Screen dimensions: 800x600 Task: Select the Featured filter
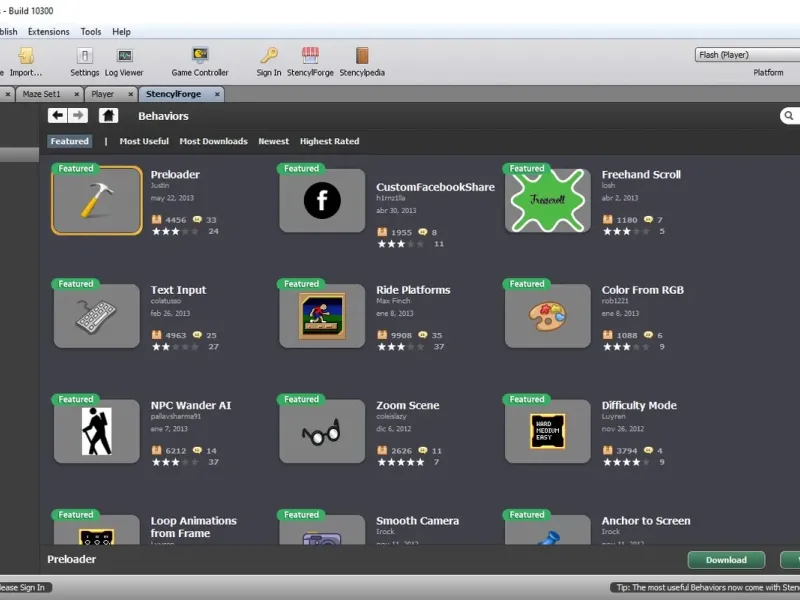pos(69,141)
